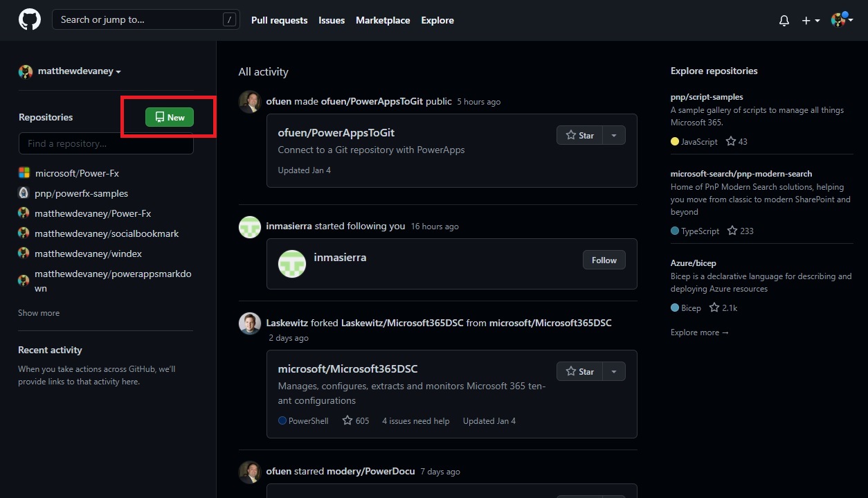Open the Star dropdown arrow on Microsoft365DSC card

click(615, 371)
